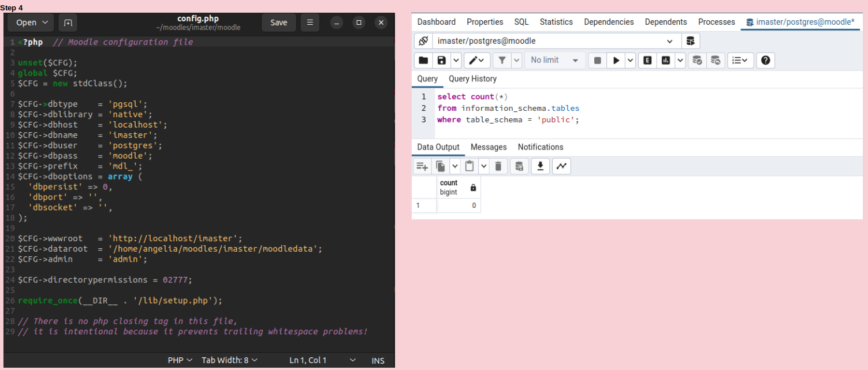Click the connection status icon in pgAdmin

tap(423, 41)
